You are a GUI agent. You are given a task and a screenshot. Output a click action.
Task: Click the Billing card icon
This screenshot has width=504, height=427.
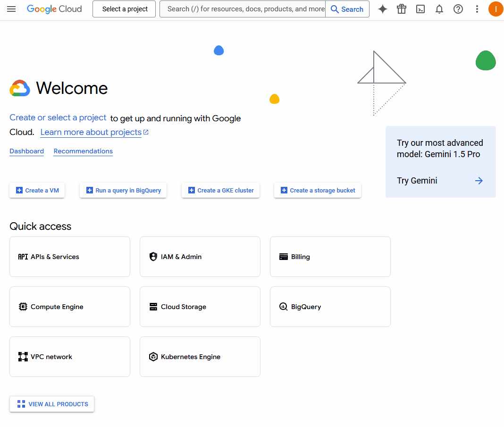284,257
